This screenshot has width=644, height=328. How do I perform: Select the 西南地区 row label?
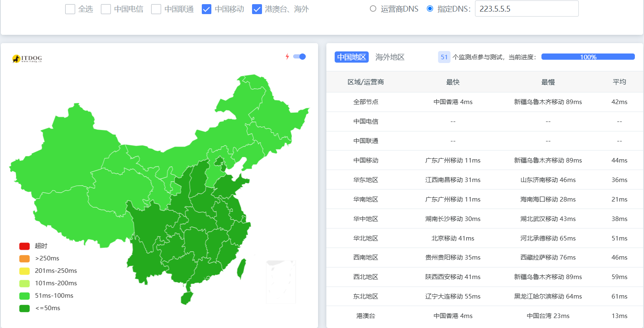tap(366, 258)
